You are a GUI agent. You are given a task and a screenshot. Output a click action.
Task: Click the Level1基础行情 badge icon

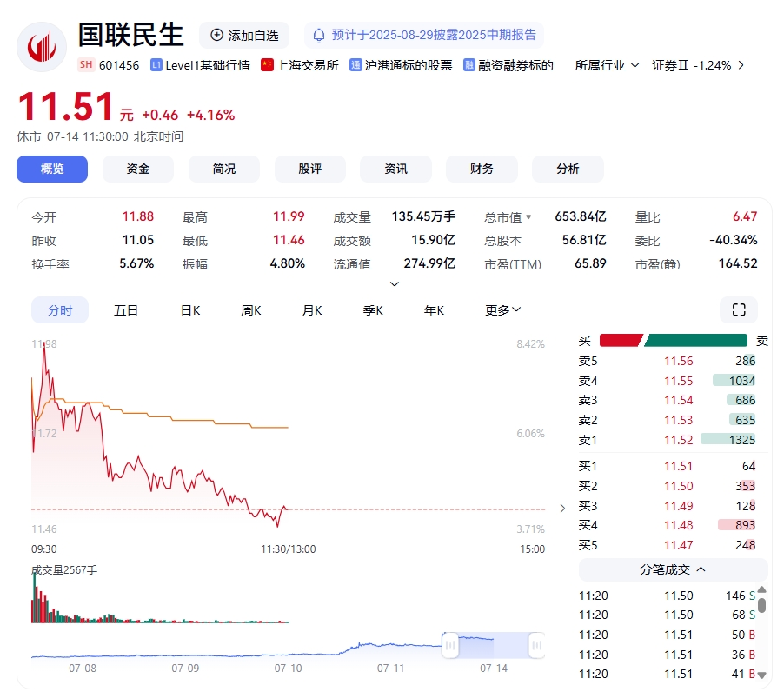pyautogui.click(x=156, y=65)
